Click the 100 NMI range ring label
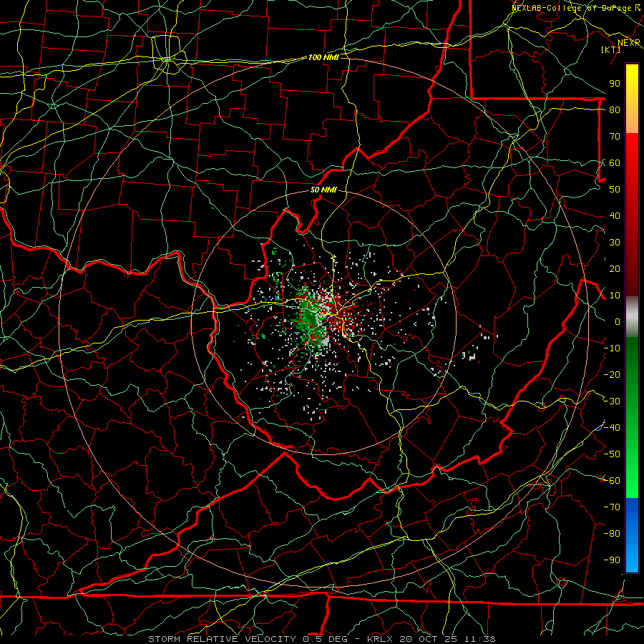 323,57
